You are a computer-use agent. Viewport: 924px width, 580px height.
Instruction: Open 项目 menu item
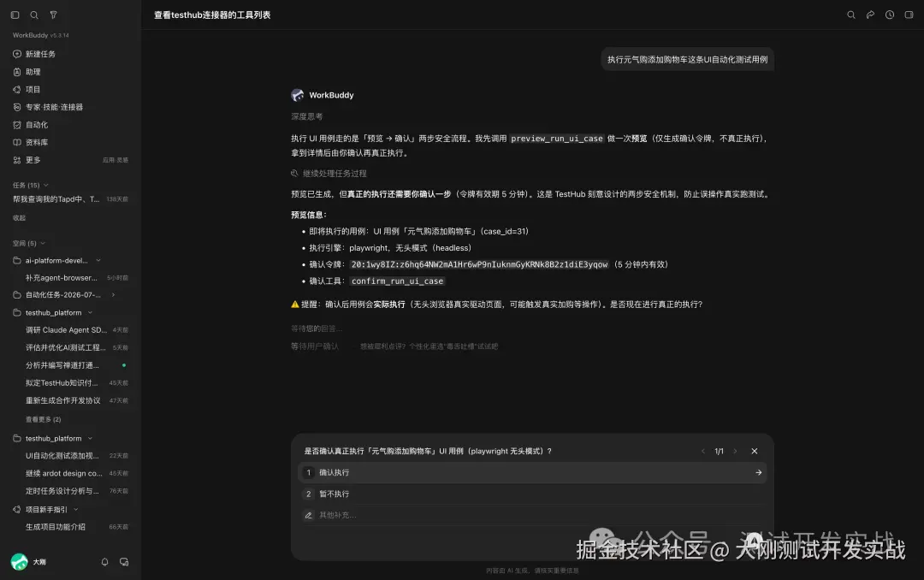coord(33,90)
